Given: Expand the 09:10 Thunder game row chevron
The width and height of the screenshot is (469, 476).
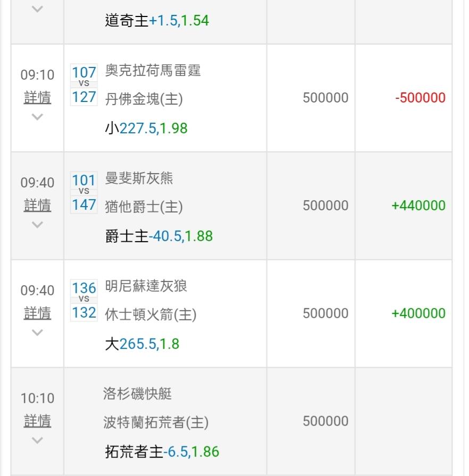Looking at the screenshot, I should pyautogui.click(x=37, y=117).
